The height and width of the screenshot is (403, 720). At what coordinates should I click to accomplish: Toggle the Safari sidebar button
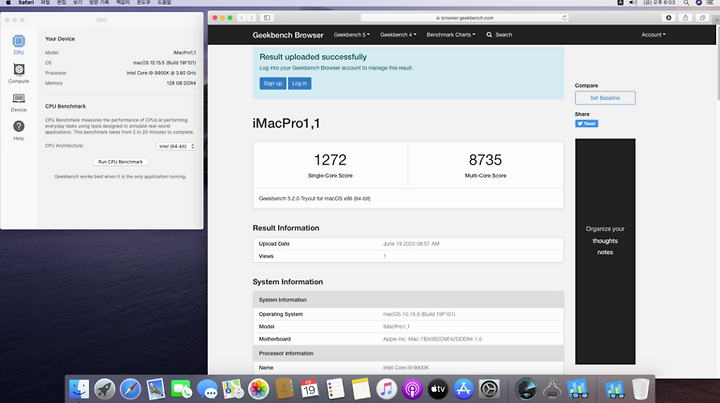tap(267, 17)
